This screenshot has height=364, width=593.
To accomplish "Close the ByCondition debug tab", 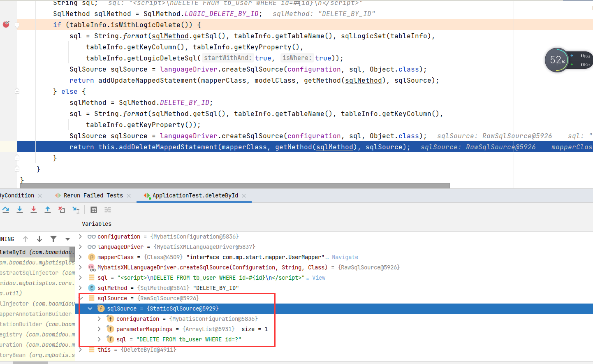I will pyautogui.click(x=40, y=196).
